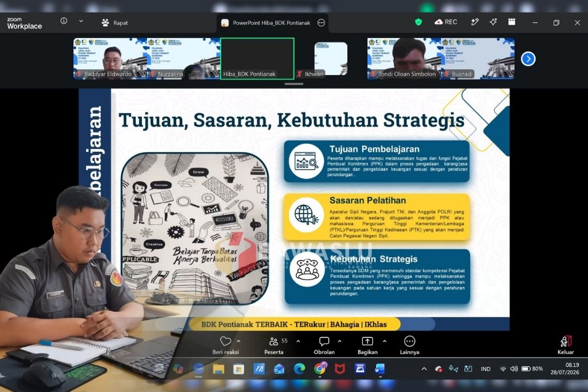This screenshot has width=588, height=392.
Task: Click the Keluar leave meeting icon
Action: click(x=566, y=341)
